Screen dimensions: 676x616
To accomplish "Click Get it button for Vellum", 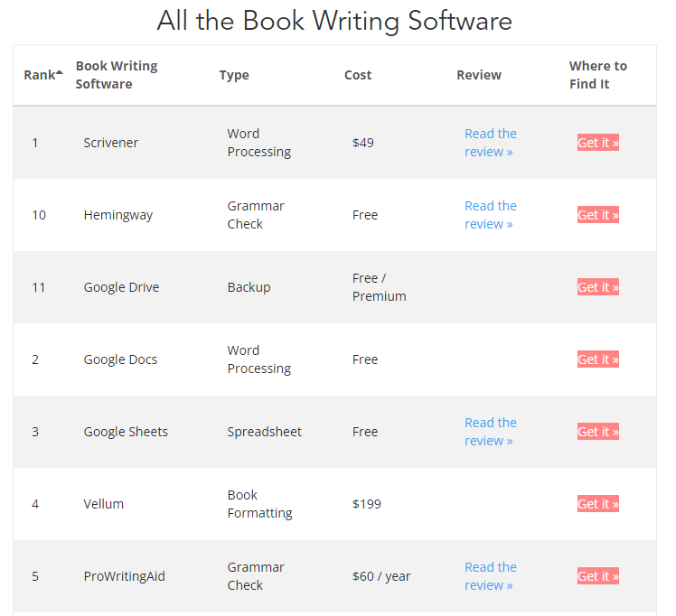I will tap(598, 504).
